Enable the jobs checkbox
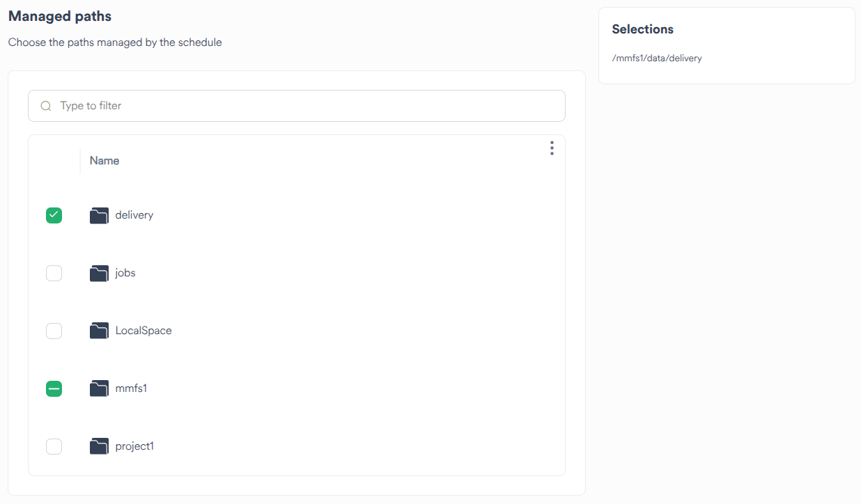 [54, 273]
